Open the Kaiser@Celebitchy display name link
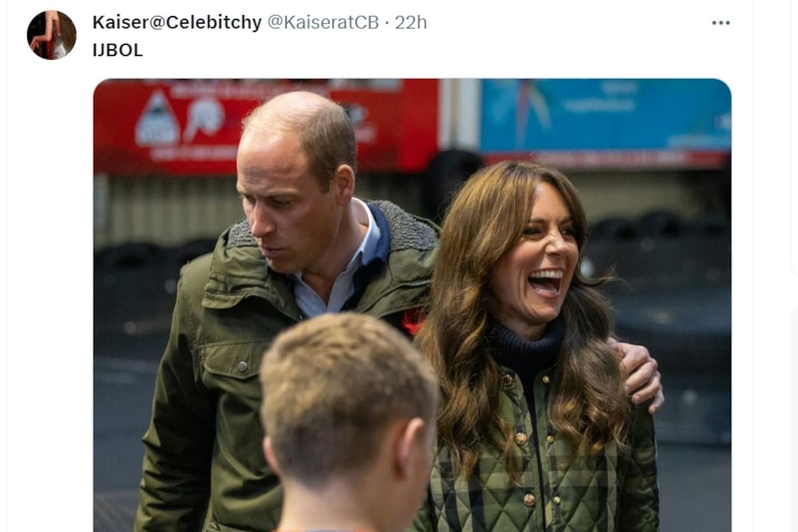The width and height of the screenshot is (798, 532). 177,22
